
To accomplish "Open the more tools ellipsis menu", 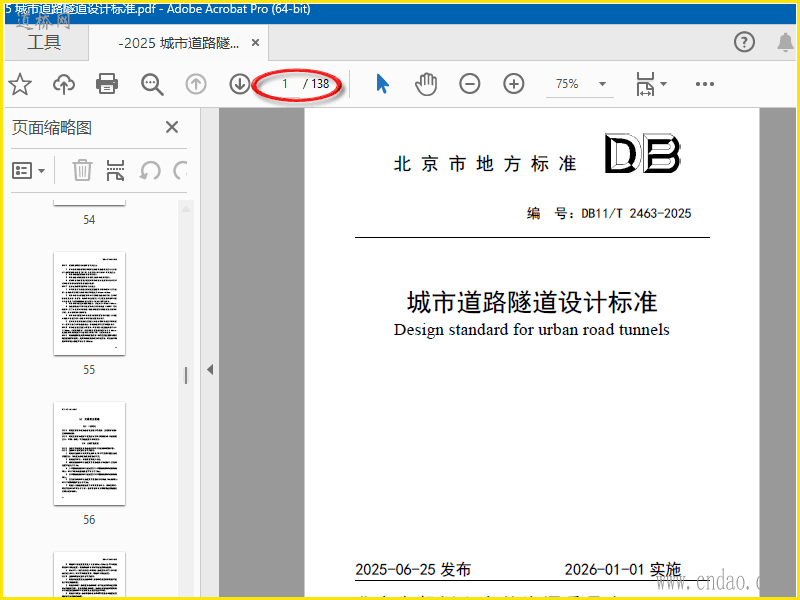I will pyautogui.click(x=705, y=84).
